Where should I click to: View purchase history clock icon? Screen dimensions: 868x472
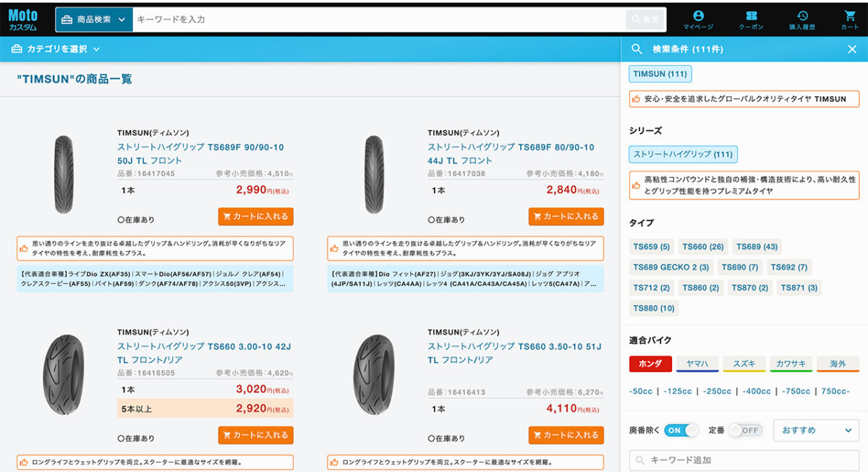point(802,20)
